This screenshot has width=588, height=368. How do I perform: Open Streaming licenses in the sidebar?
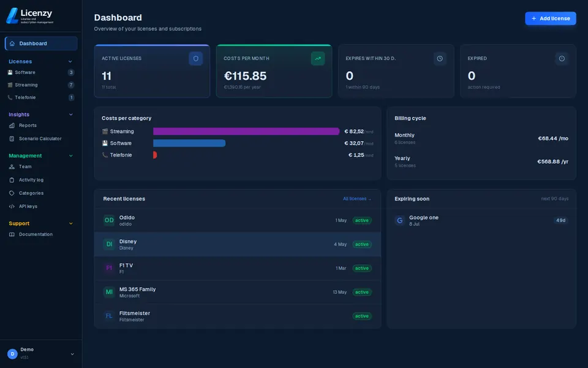point(41,85)
